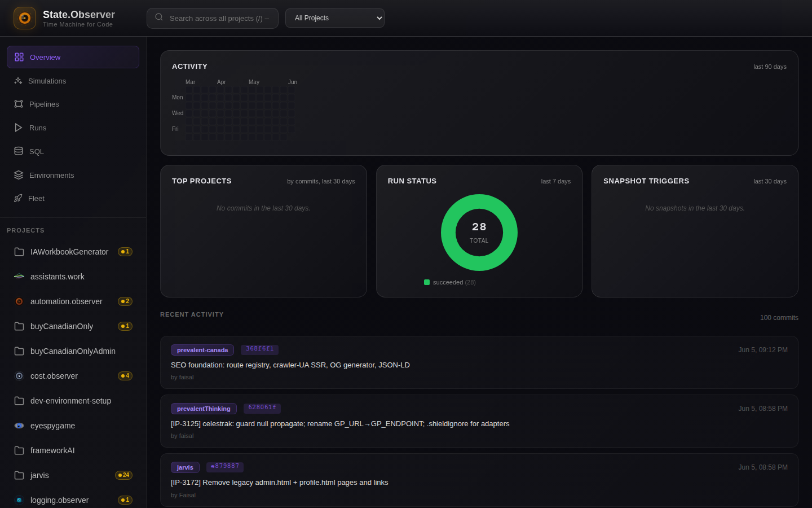Click the IP-3125 celestrak commit message
The width and height of the screenshot is (812, 508).
[x=340, y=424]
